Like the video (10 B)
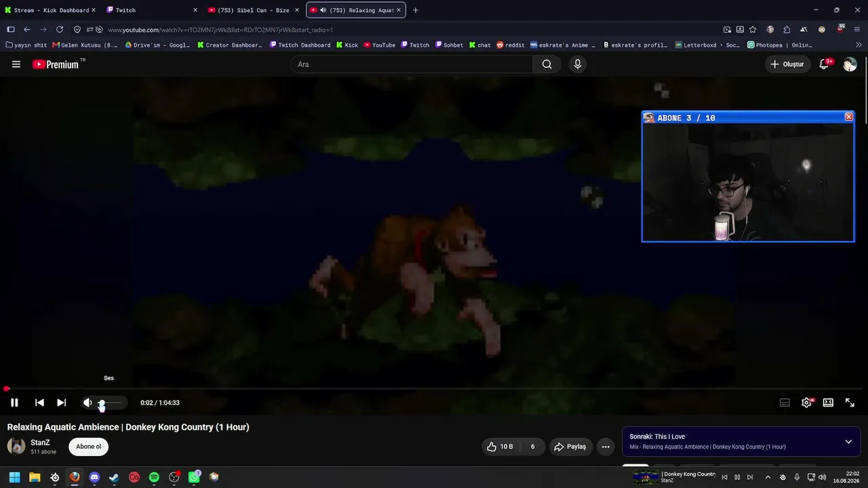This screenshot has width=868, height=488. pyautogui.click(x=501, y=447)
